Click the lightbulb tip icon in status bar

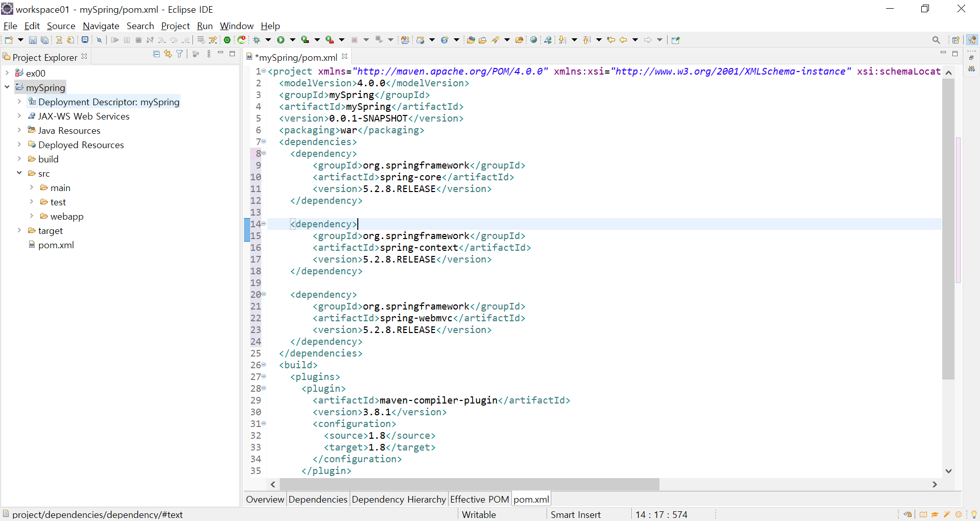coord(974,514)
